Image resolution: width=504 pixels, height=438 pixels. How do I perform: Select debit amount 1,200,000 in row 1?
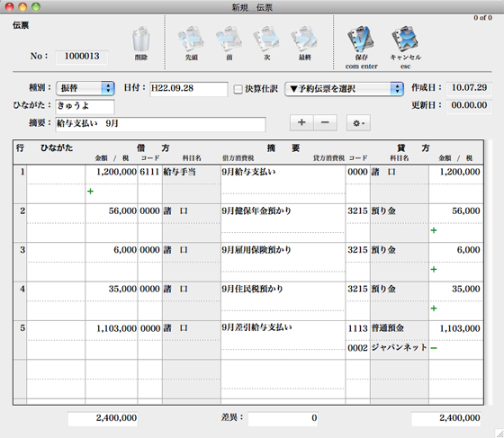[116, 172]
